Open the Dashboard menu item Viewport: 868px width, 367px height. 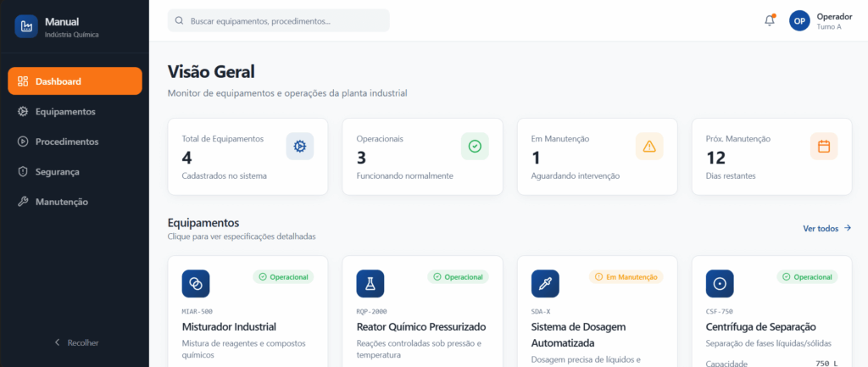click(75, 81)
